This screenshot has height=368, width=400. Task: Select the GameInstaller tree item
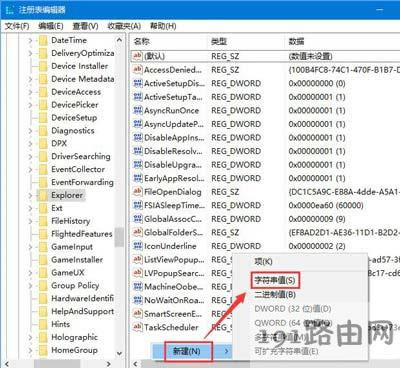click(x=77, y=260)
